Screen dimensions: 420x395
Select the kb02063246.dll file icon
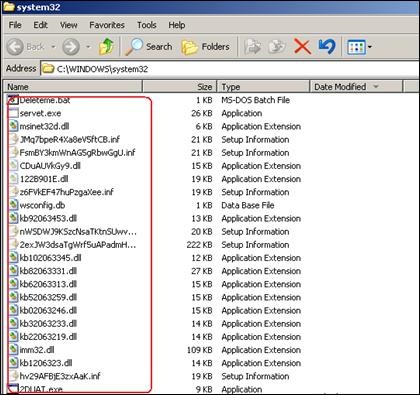pyautogui.click(x=13, y=310)
